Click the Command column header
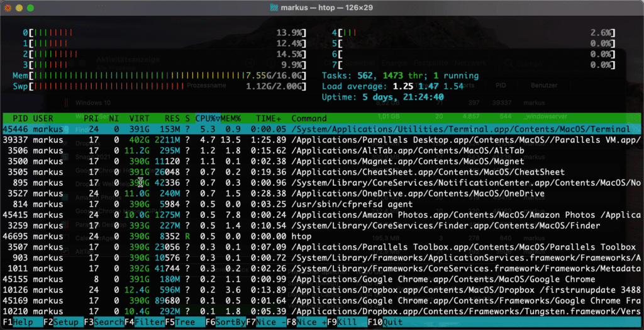644x330 pixels. click(309, 118)
